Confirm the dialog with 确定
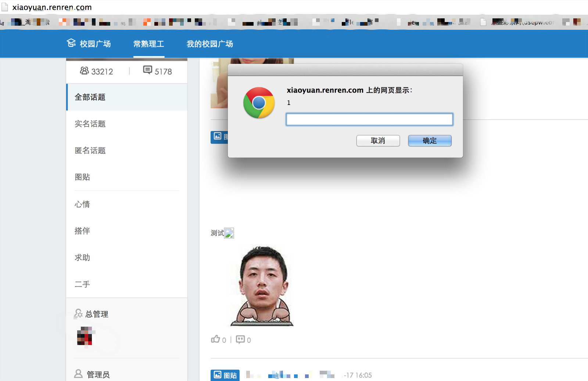 pos(430,141)
